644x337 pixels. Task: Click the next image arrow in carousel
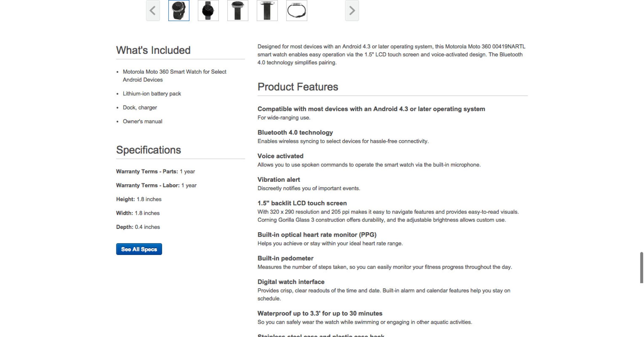pyautogui.click(x=352, y=11)
